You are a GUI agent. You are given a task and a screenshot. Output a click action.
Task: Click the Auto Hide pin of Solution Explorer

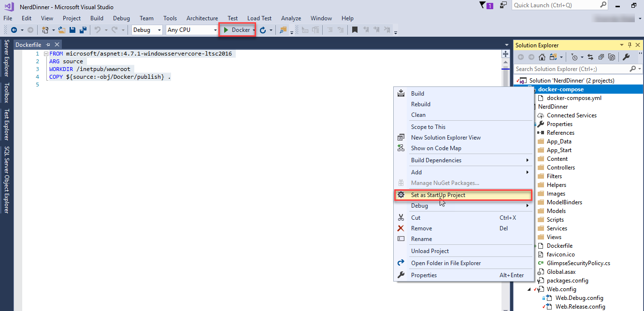[630, 45]
